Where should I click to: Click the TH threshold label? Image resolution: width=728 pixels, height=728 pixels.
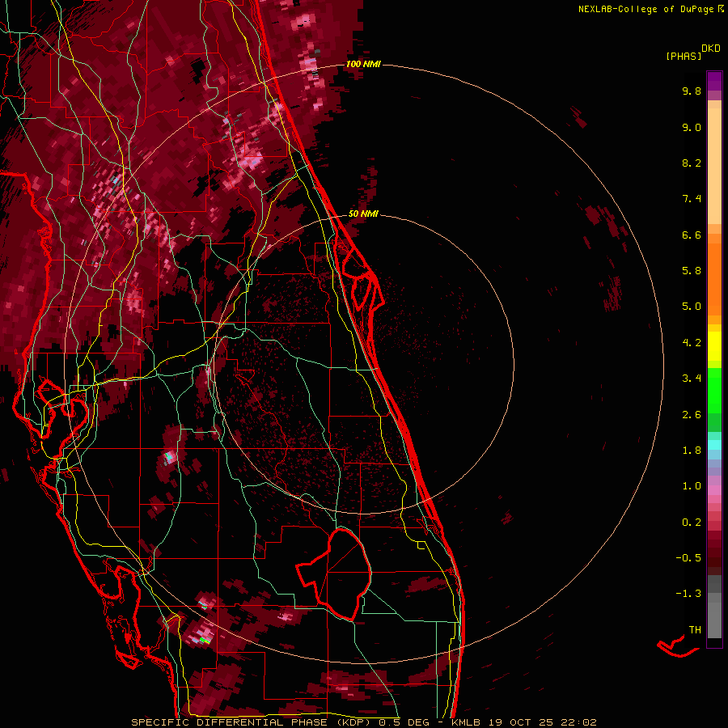695,630
